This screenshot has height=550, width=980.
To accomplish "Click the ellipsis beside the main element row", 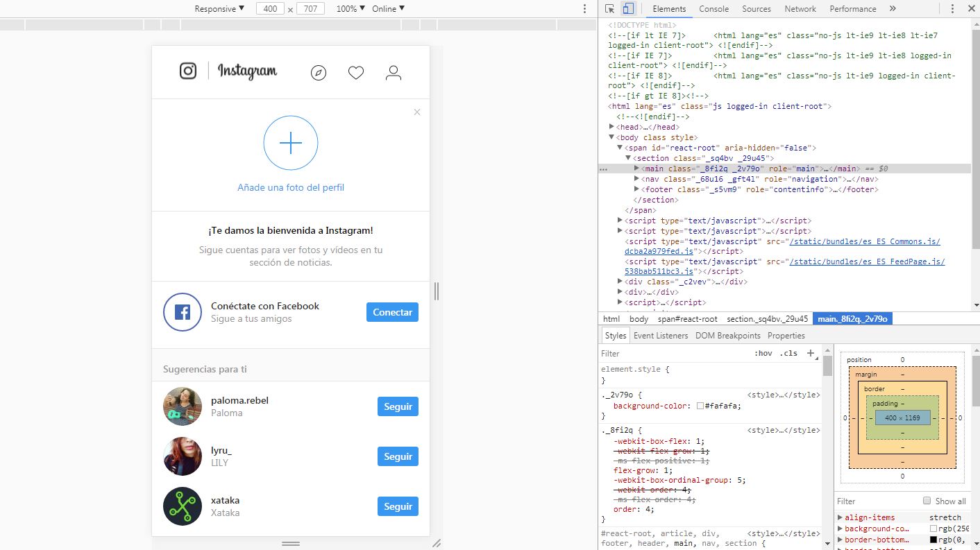I will (603, 169).
